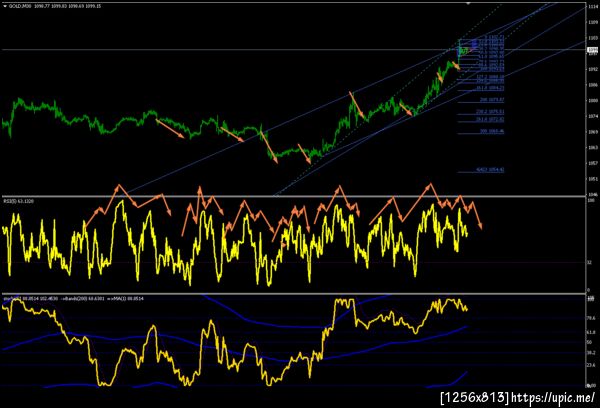Click the highlighted current price tag on axis
The width and height of the screenshot is (600, 408).
tap(592, 50)
